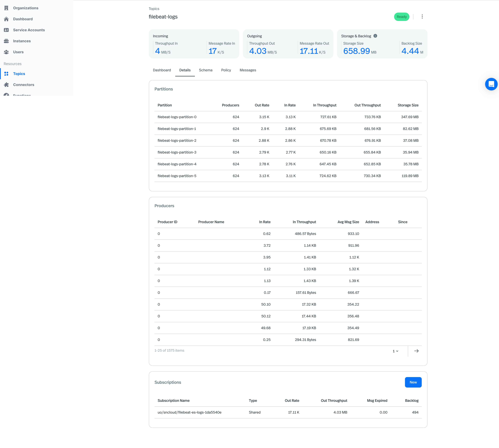The image size is (499, 448).
Task: Go to next page of producers
Action: 416,351
